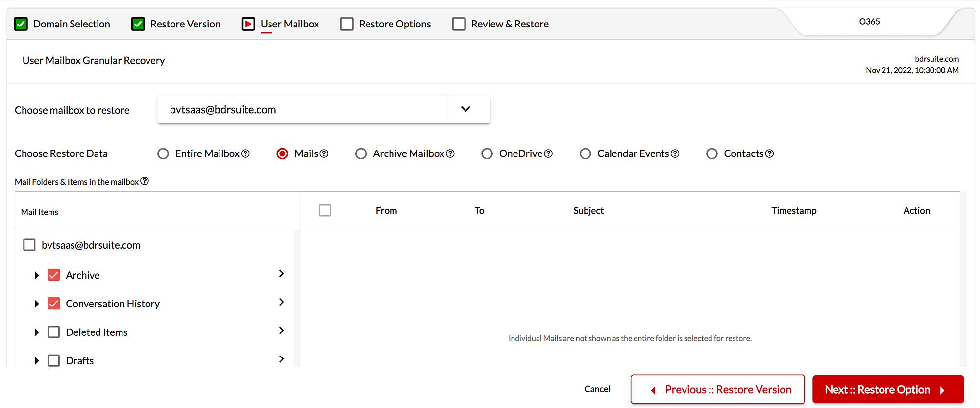Click the bdrsuite.com domain text
The height and width of the screenshot is (408, 980).
937,59
